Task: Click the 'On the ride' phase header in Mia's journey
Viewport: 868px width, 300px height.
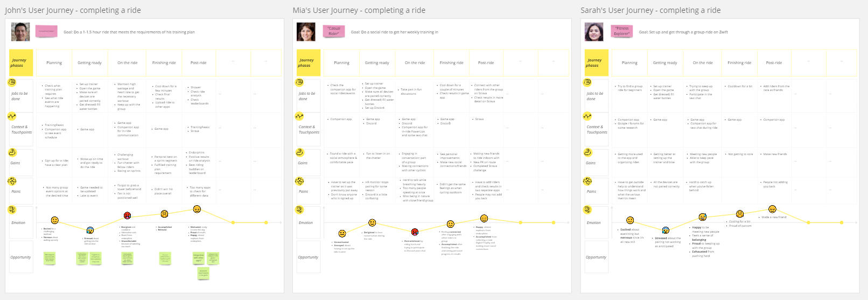Action: coord(415,63)
